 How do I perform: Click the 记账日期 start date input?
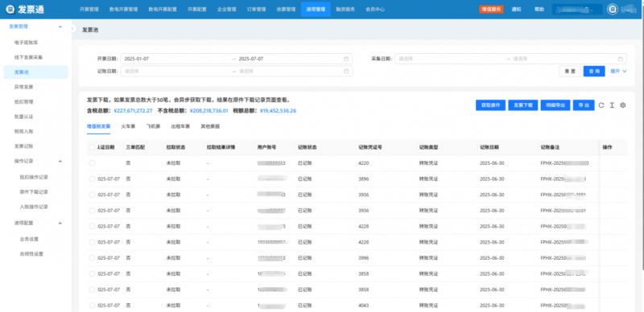click(x=176, y=71)
